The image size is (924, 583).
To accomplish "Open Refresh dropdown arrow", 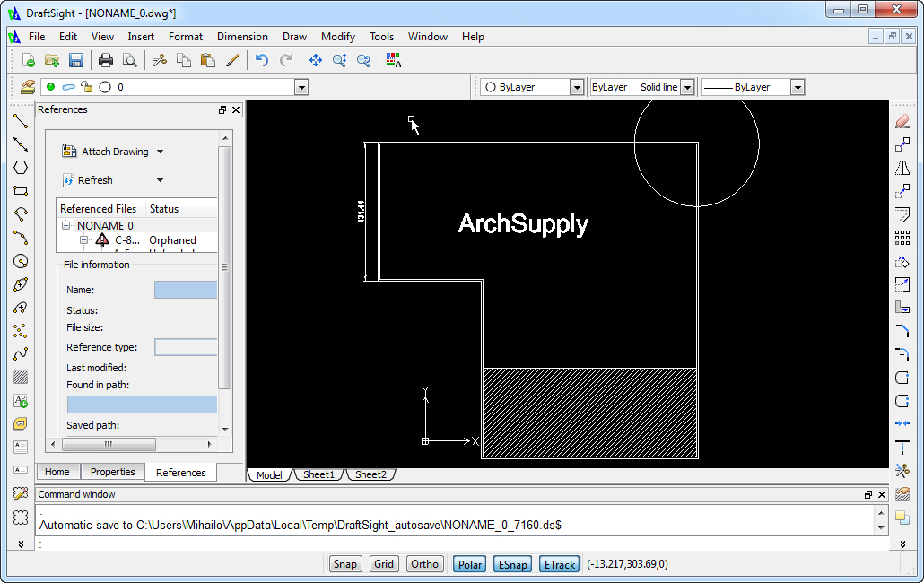I will (x=160, y=180).
